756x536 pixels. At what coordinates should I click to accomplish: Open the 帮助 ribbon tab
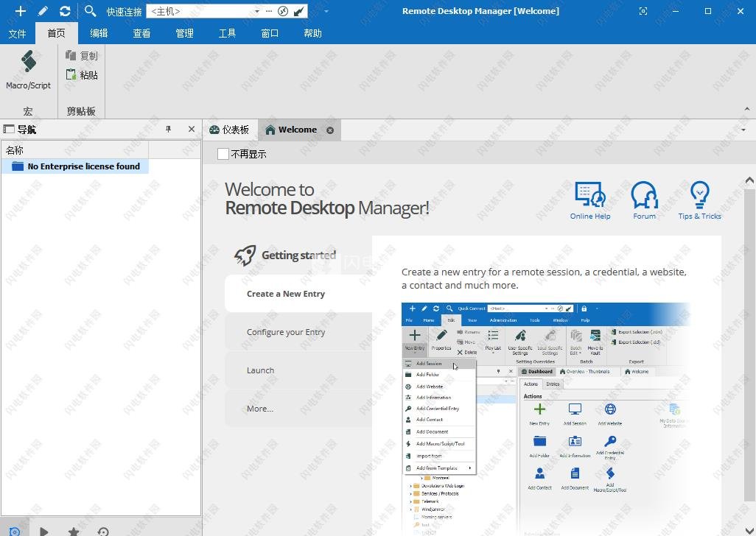[x=312, y=33]
